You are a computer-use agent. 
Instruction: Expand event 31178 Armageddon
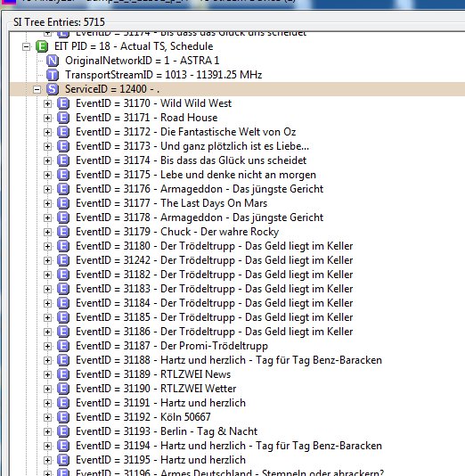click(47, 218)
